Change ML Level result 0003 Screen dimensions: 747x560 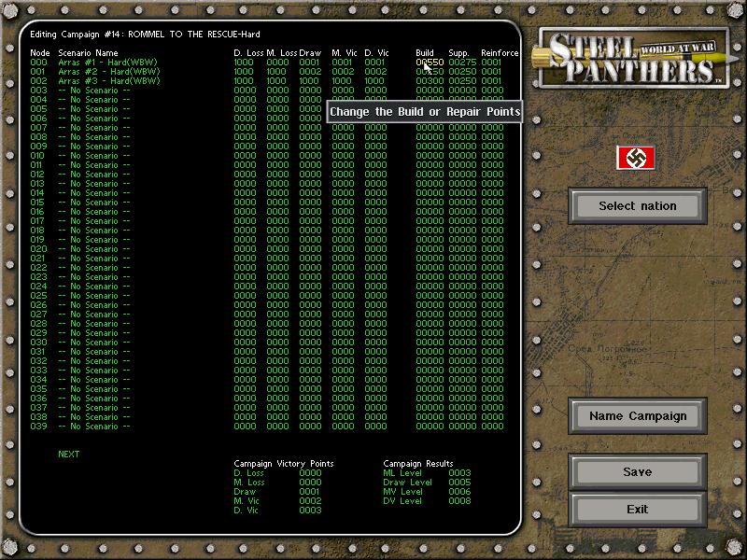click(x=459, y=473)
